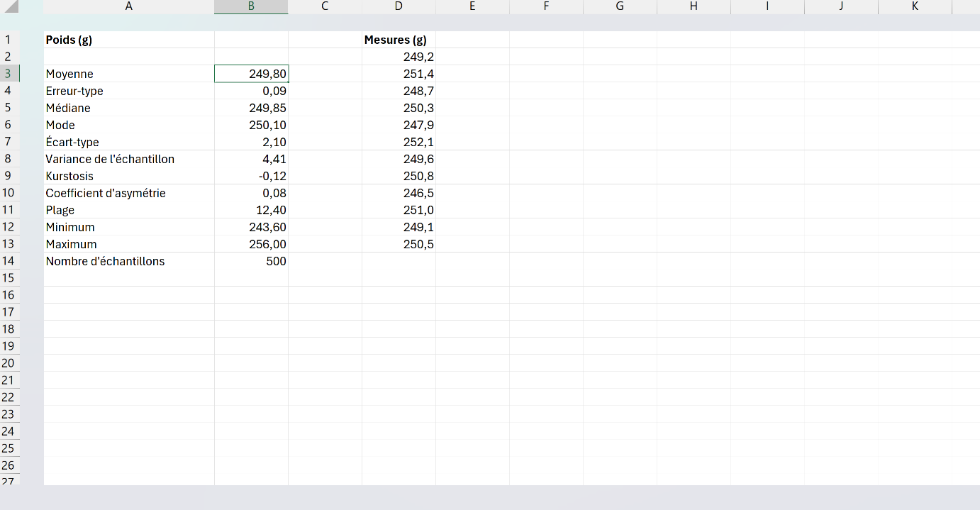Screen dimensions: 980x510
Task: Select measurement 251,0 in column D
Action: point(399,210)
